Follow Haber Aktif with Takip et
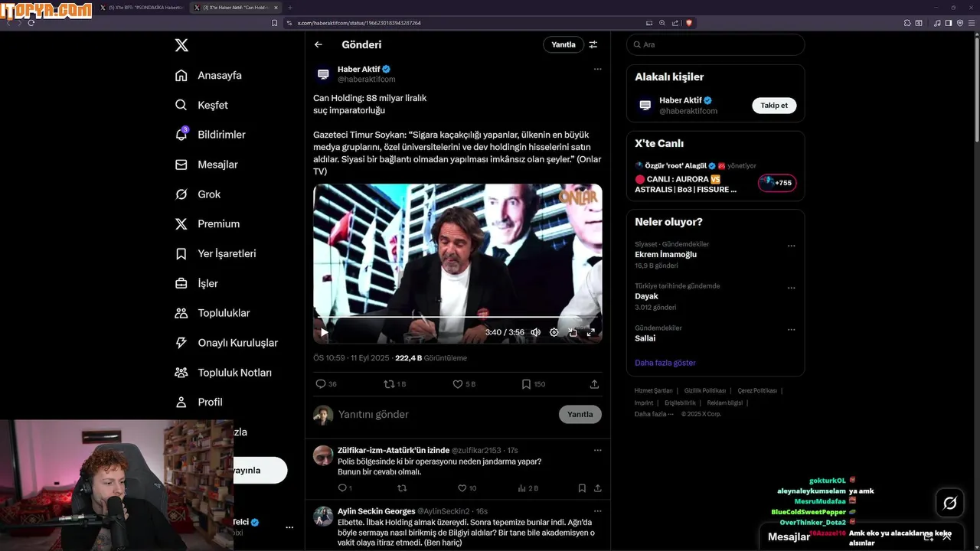980x551 pixels. [774, 106]
